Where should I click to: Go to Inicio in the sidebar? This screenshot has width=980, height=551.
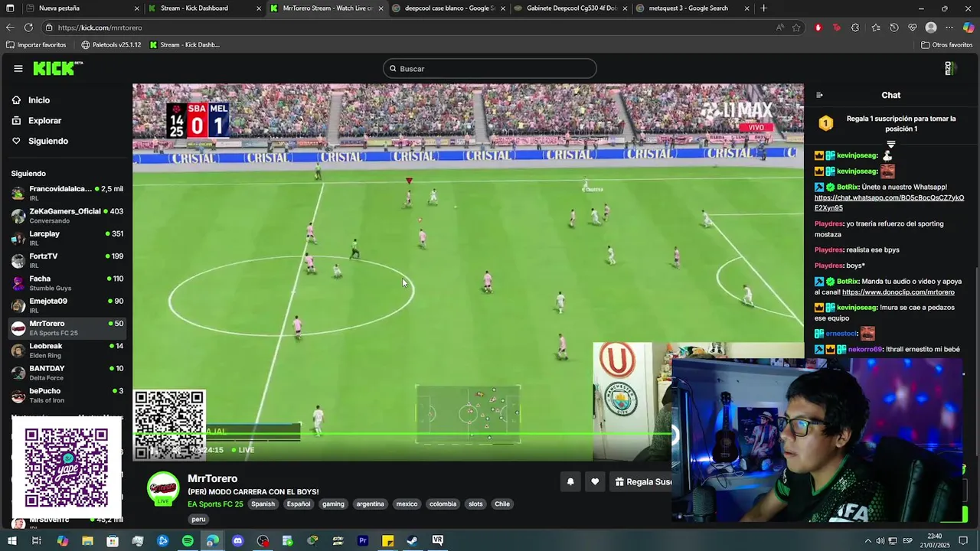pos(38,100)
